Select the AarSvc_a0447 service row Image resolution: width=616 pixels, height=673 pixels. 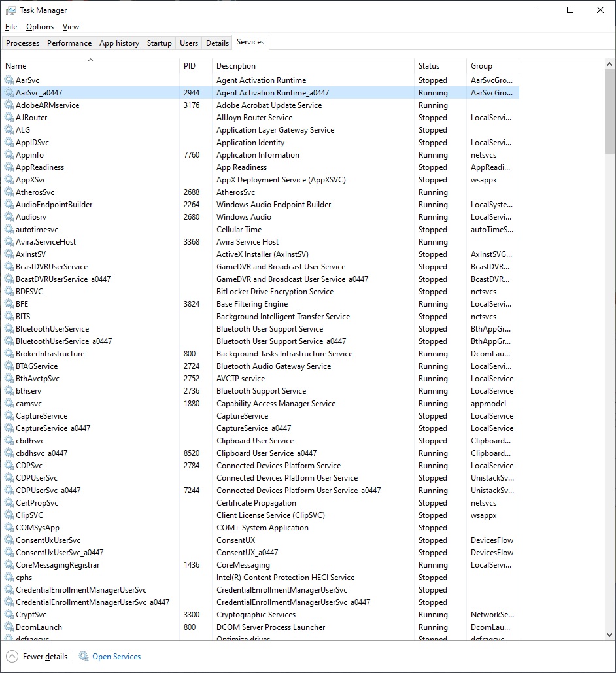point(260,93)
